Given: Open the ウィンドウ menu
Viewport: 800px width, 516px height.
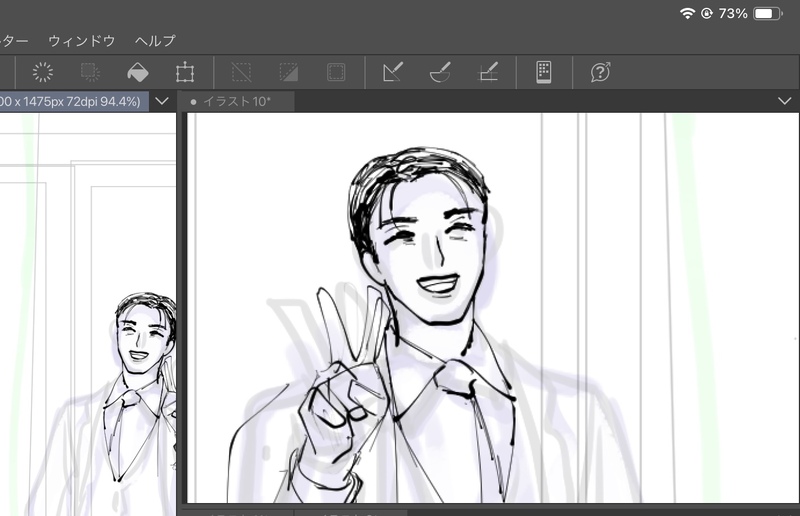Looking at the screenshot, I should point(82,41).
